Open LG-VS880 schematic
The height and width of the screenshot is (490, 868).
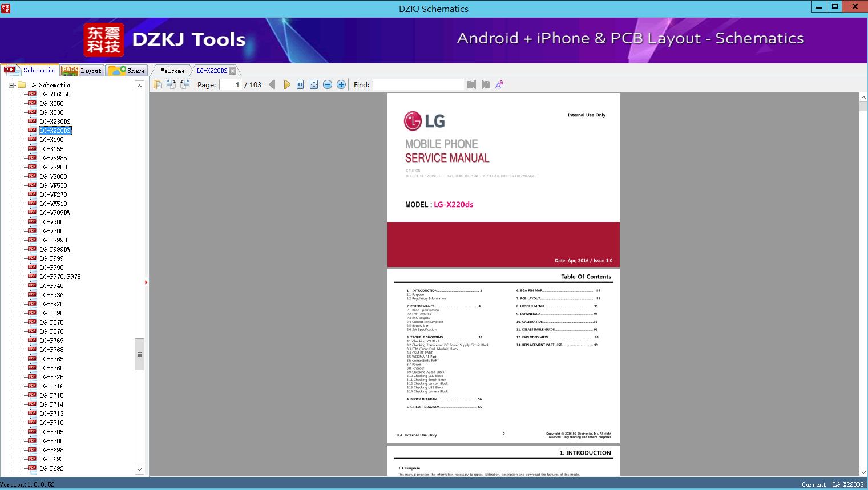53,176
